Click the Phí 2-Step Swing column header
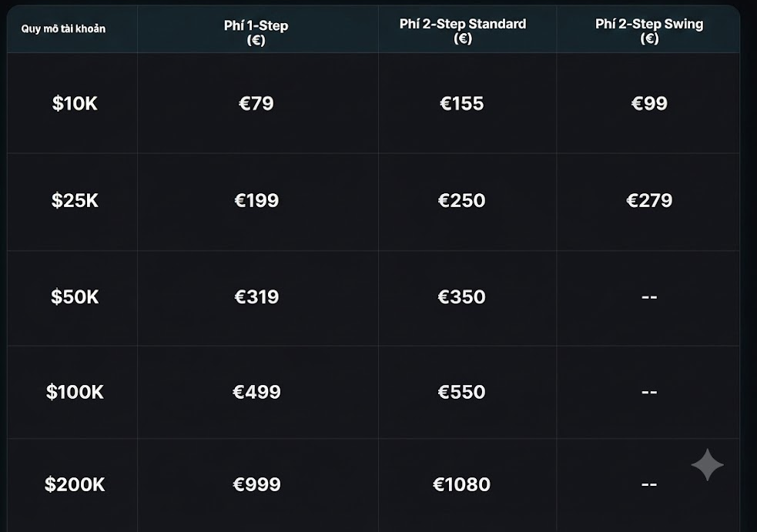The image size is (757, 532). [x=649, y=31]
